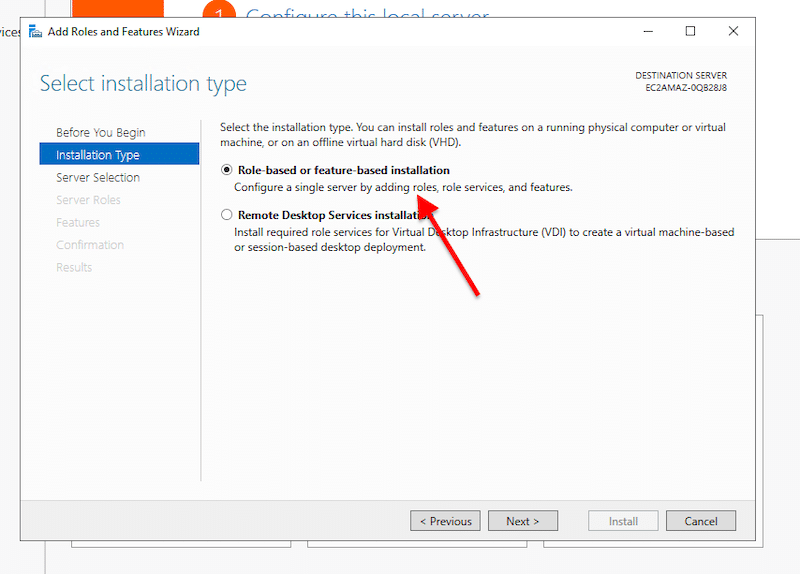Go to Before You Begin step
Viewport: 800px width, 574px height.
[x=101, y=133]
